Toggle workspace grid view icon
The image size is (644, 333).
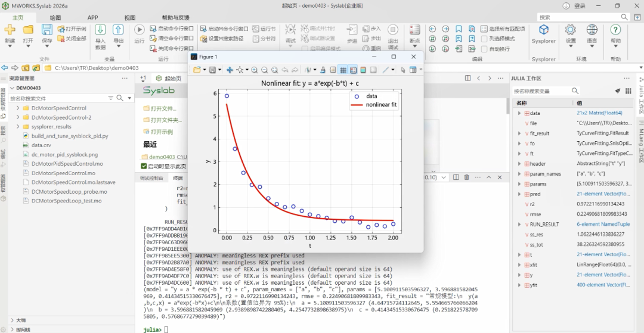coord(628,91)
